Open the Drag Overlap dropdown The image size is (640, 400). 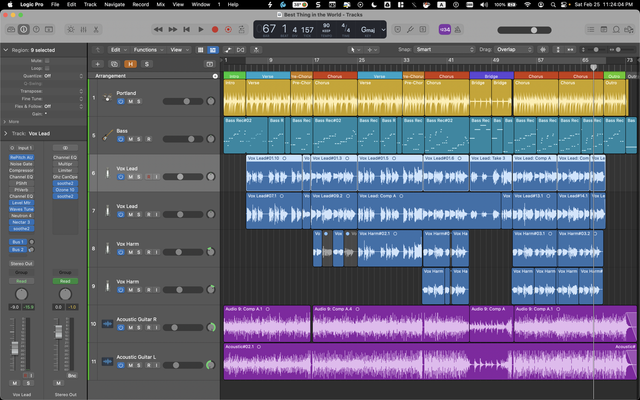click(513, 49)
